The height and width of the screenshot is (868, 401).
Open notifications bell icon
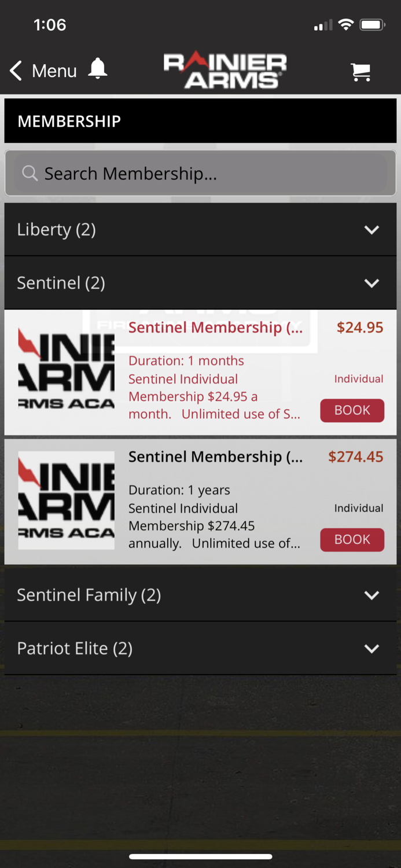(98, 69)
